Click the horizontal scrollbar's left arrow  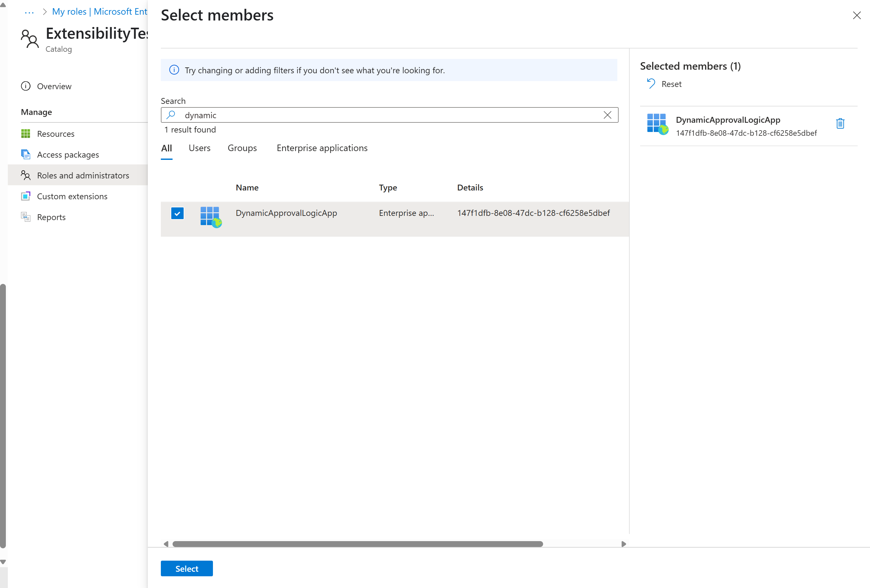point(166,544)
